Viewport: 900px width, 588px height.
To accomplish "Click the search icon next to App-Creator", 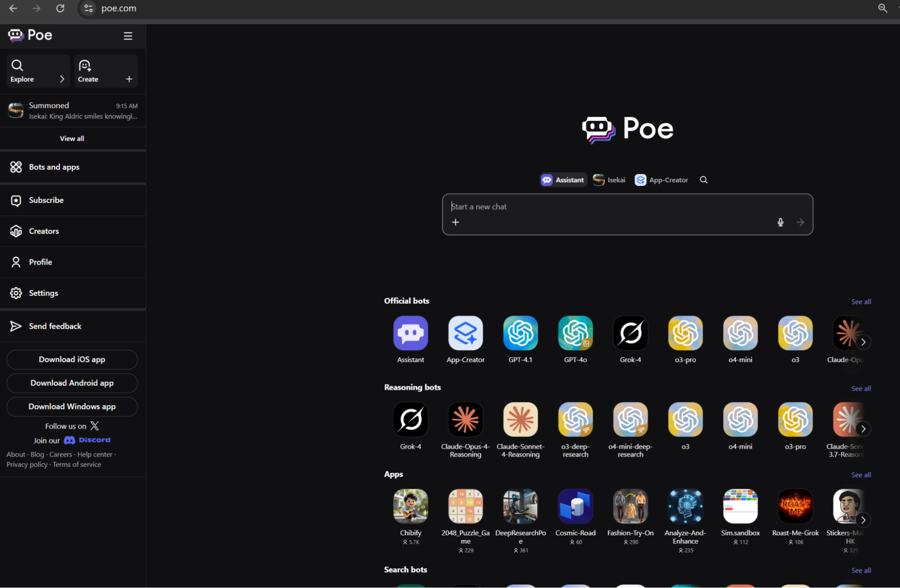I will click(x=704, y=180).
